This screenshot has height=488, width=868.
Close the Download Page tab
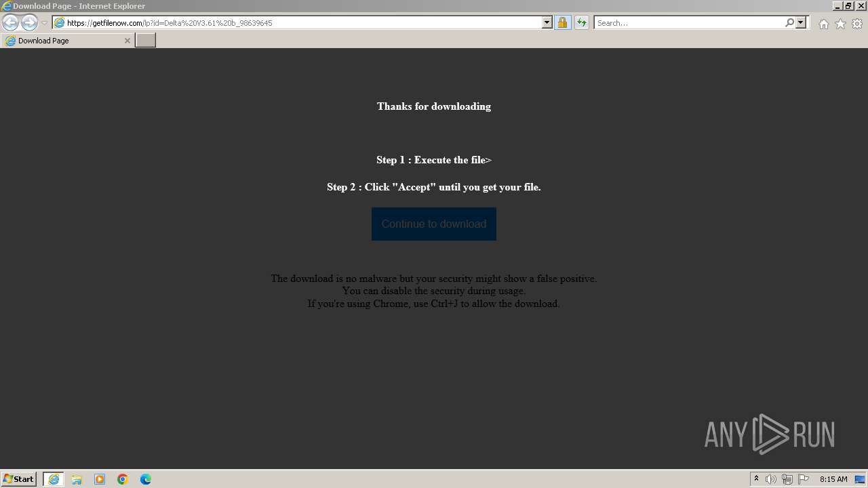(127, 41)
